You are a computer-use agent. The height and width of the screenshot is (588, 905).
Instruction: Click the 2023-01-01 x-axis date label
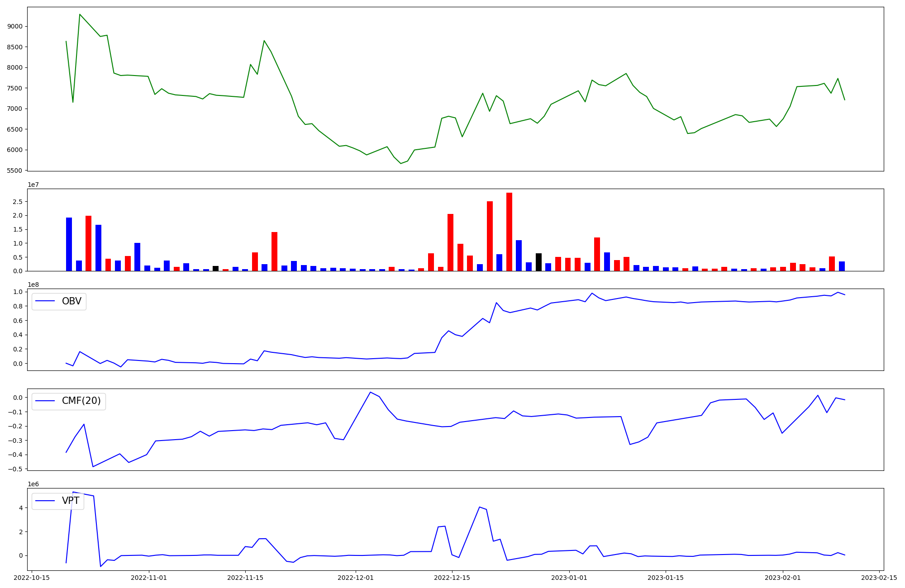coord(569,578)
